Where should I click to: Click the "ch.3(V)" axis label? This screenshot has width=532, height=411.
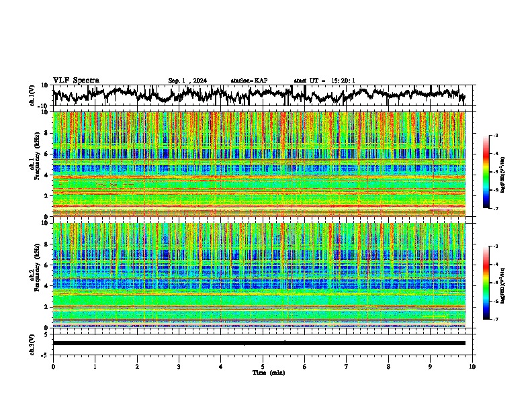point(32,345)
